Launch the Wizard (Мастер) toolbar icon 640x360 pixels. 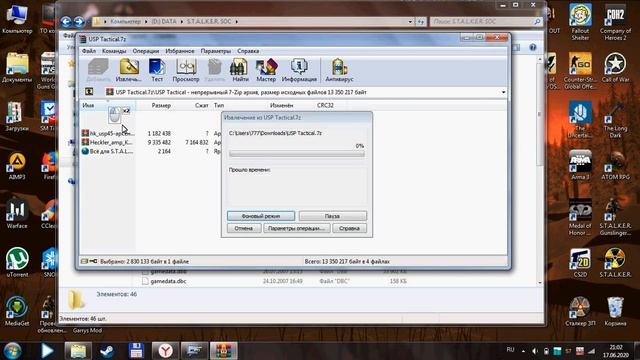[x=266, y=70]
